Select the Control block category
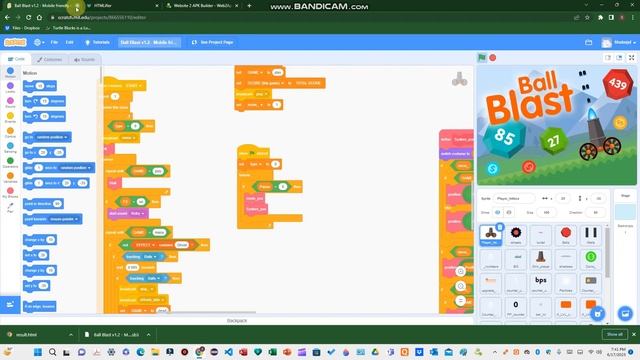 click(10, 133)
